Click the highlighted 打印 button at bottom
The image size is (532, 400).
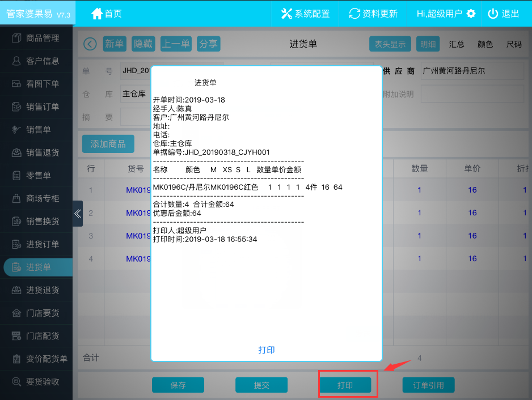coord(345,385)
